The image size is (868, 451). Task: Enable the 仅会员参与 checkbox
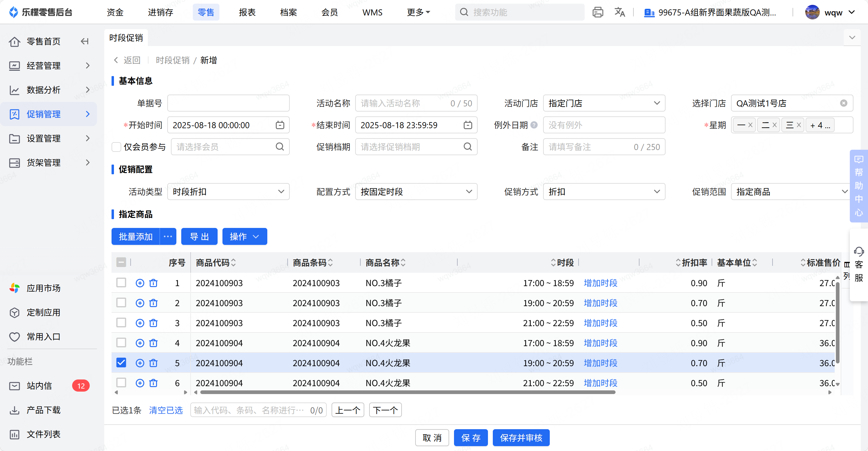click(116, 147)
